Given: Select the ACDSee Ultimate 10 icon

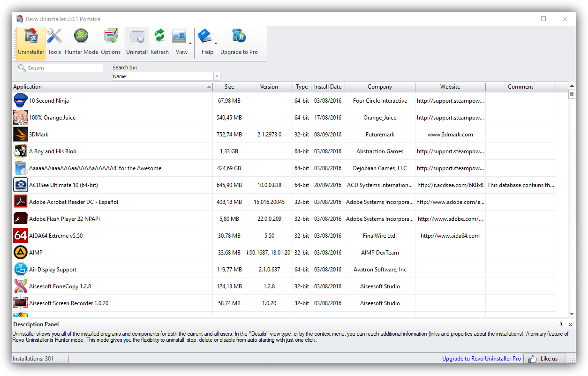Looking at the screenshot, I should [21, 185].
